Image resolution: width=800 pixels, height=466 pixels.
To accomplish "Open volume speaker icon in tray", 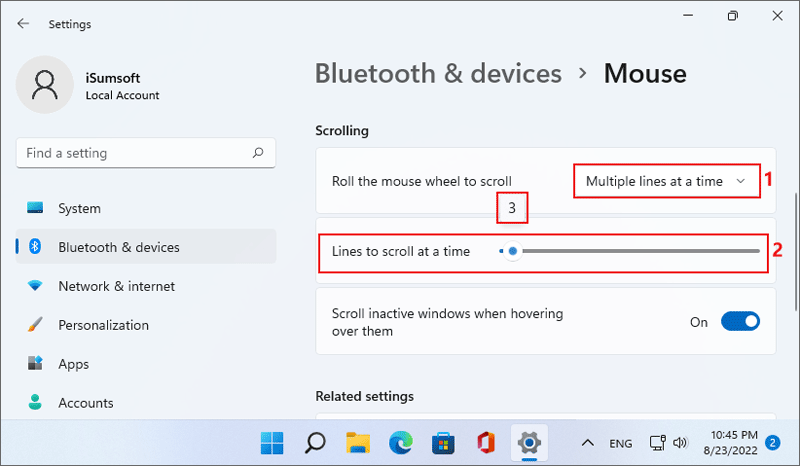I will click(x=680, y=443).
